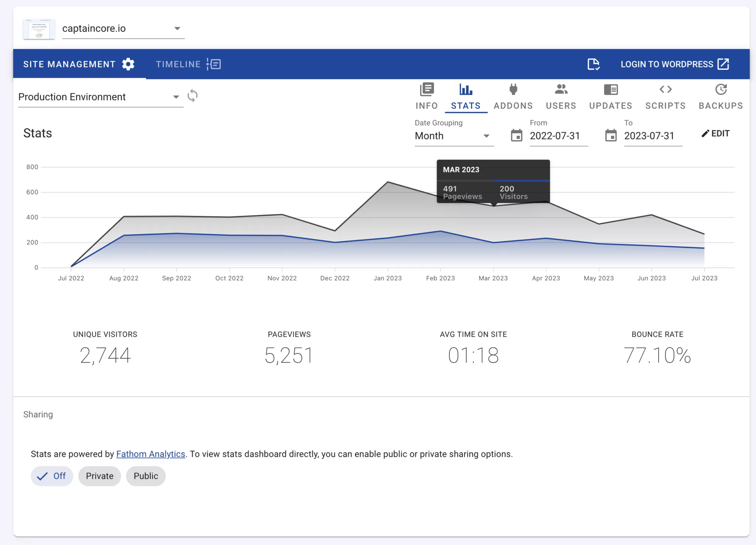
Task: Open Scripts using the code brackets icon
Action: [x=665, y=89]
